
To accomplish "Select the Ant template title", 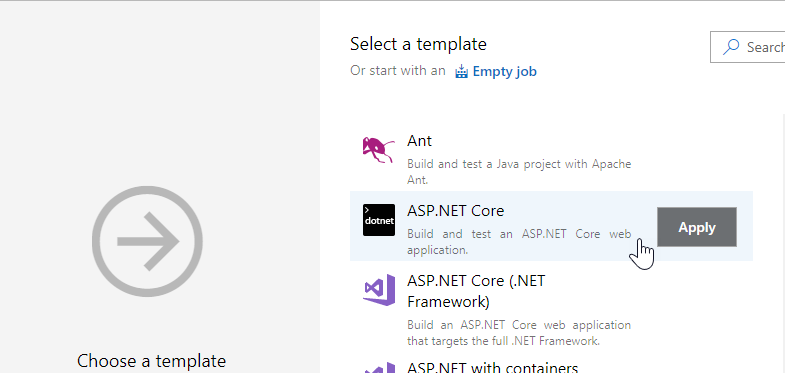I will (420, 141).
